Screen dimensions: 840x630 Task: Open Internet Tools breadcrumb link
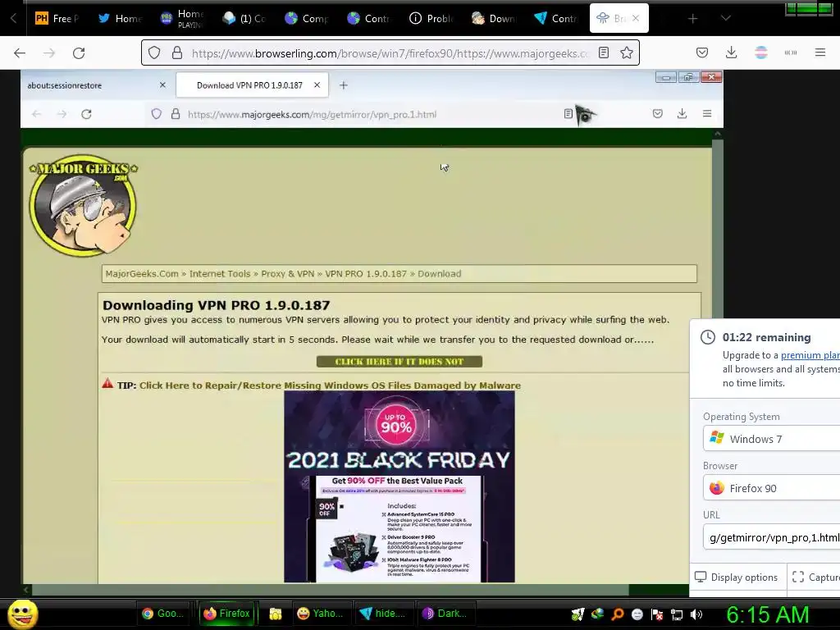(220, 274)
